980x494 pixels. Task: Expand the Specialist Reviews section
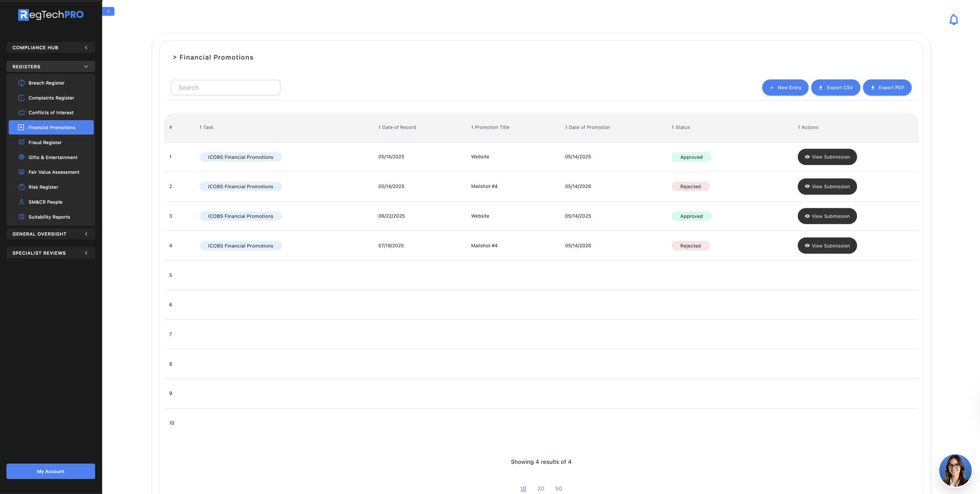click(x=51, y=253)
